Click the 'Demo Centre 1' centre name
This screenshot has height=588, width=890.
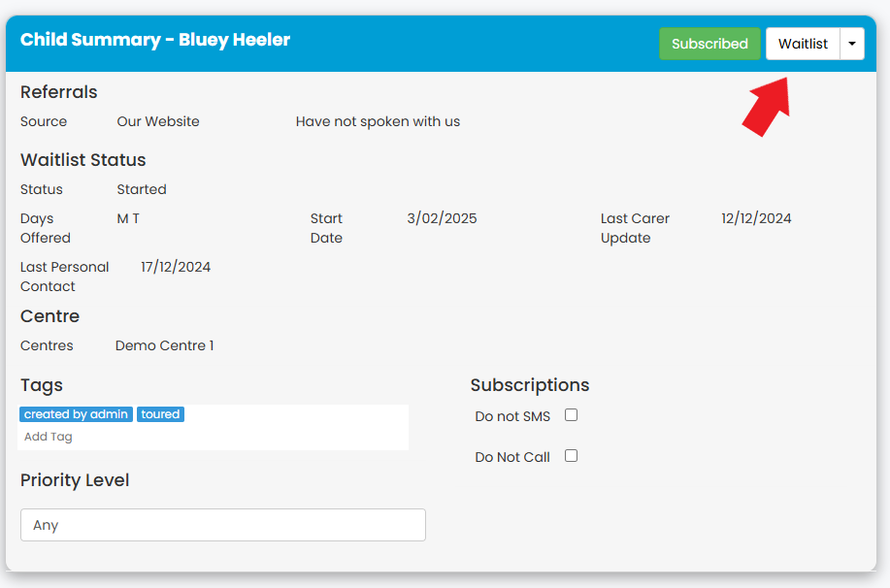point(165,345)
